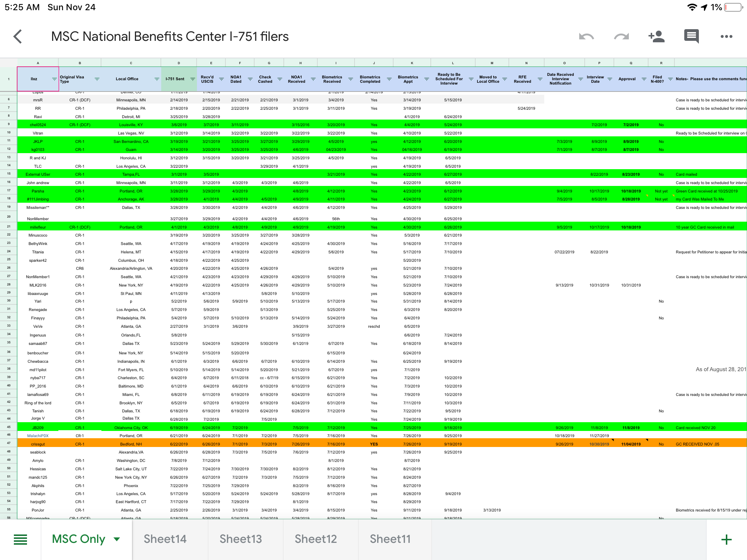
Task: Click the redo icon
Action: [621, 36]
